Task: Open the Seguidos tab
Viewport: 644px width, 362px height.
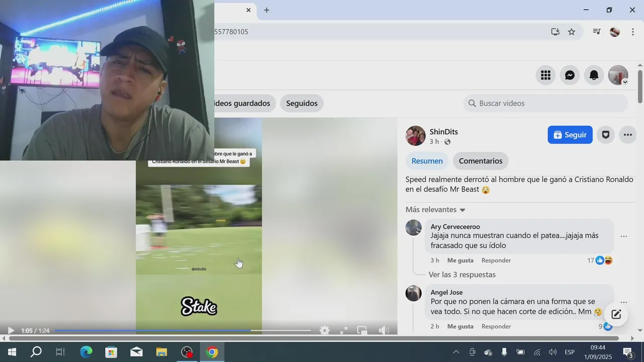Action: click(x=302, y=103)
